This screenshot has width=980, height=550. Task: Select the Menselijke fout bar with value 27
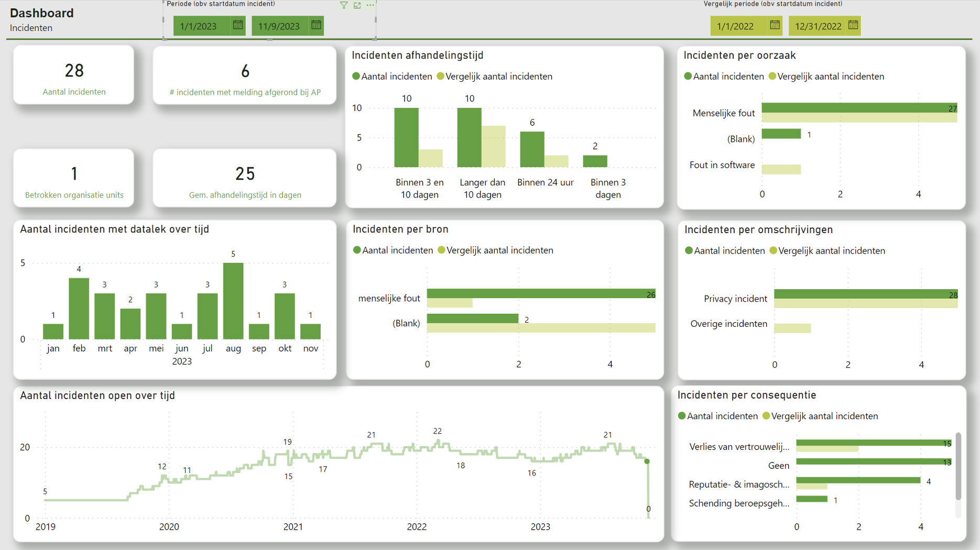tap(859, 108)
